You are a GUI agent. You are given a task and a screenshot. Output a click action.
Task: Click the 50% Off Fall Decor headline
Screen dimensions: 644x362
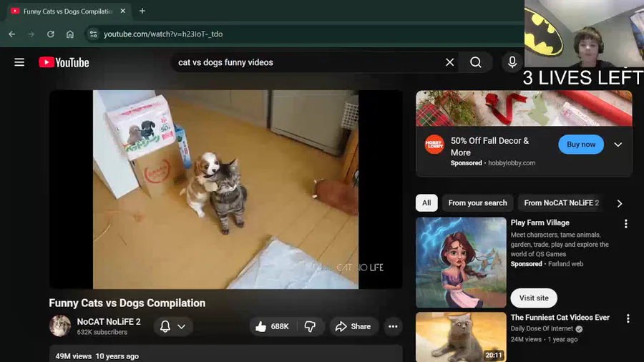tap(489, 147)
